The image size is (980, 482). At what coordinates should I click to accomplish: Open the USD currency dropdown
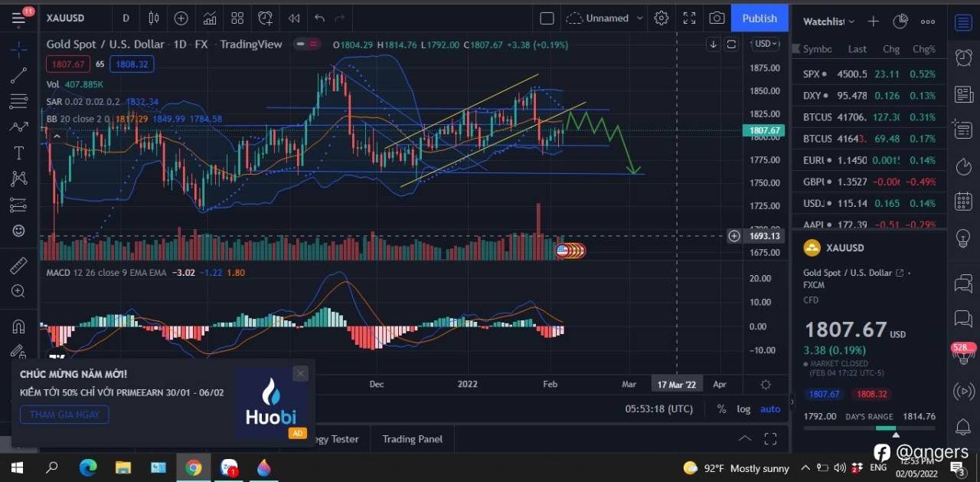pyautogui.click(x=766, y=44)
